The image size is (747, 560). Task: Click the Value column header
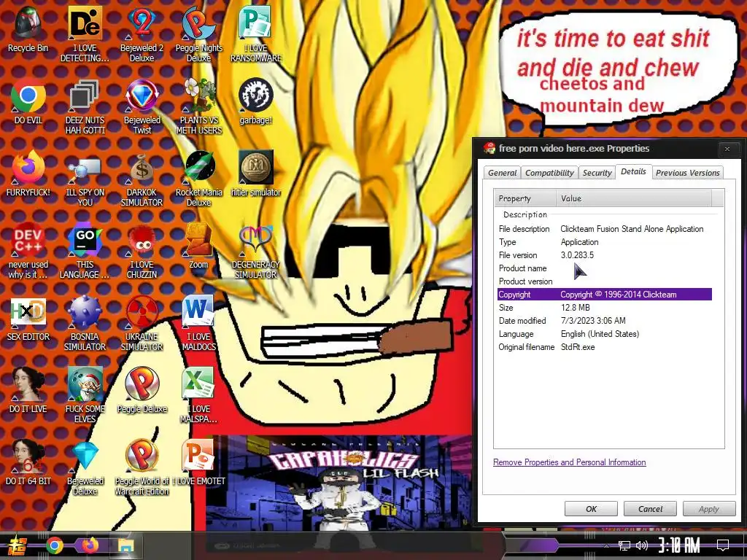[634, 198]
